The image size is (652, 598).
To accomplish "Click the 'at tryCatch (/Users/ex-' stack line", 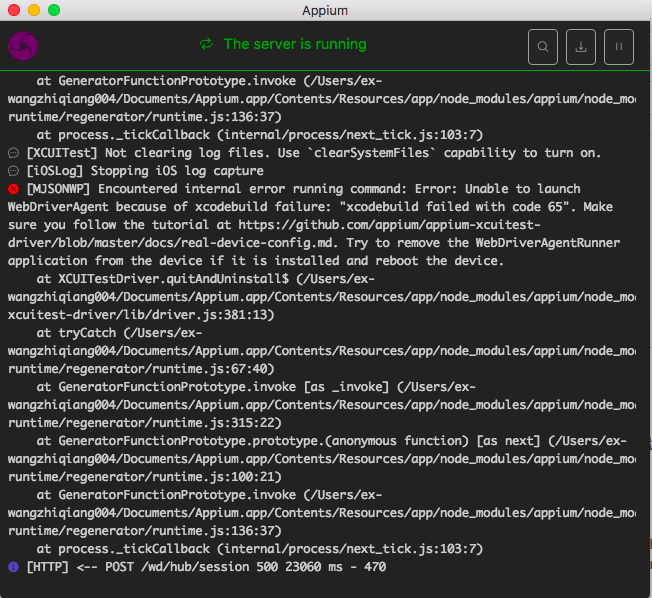I will click(119, 333).
